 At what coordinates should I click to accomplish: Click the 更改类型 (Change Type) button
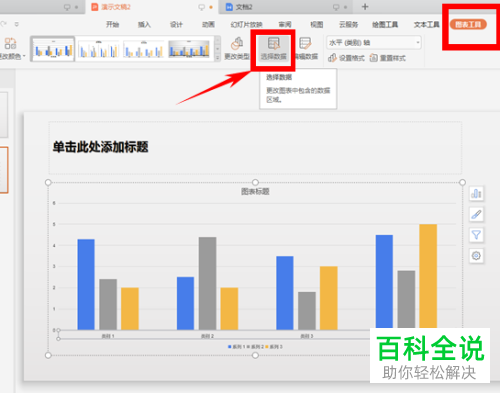237,49
